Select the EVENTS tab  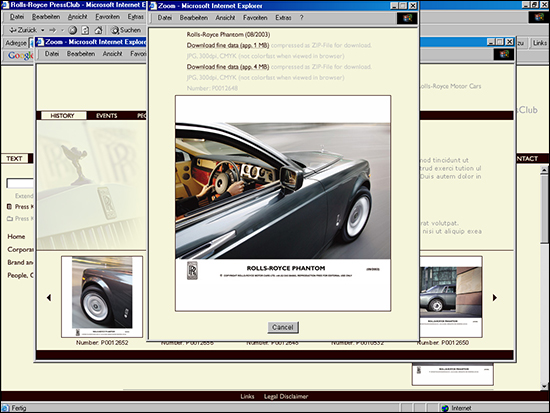tap(107, 115)
